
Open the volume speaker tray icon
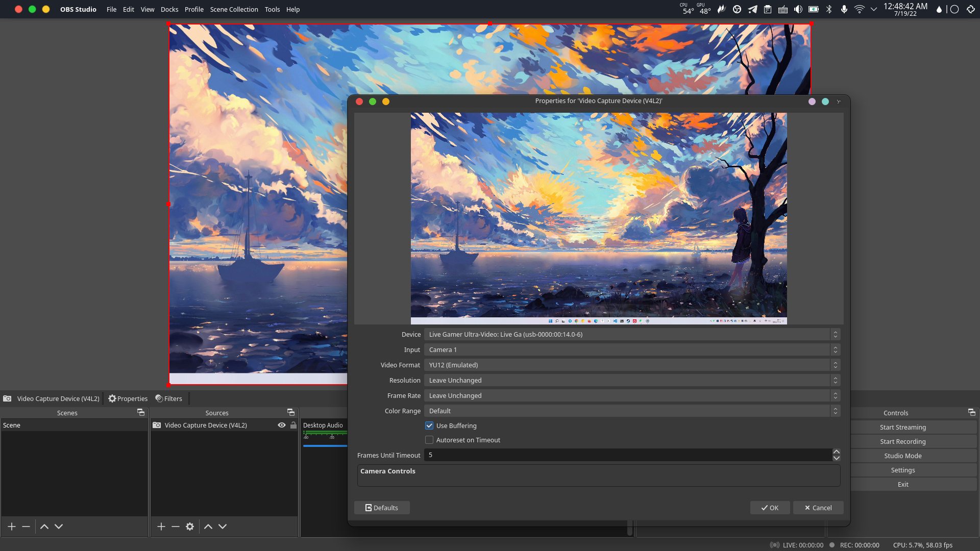pyautogui.click(x=798, y=9)
